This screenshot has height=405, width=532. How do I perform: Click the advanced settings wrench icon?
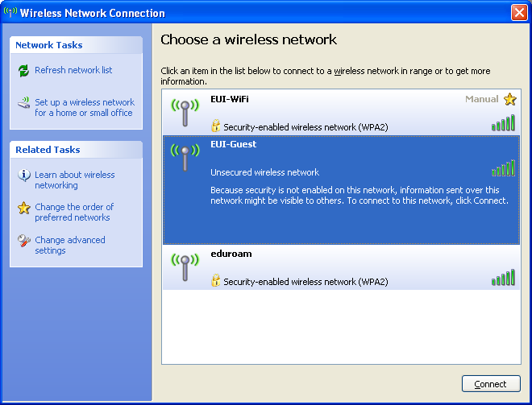(23, 241)
